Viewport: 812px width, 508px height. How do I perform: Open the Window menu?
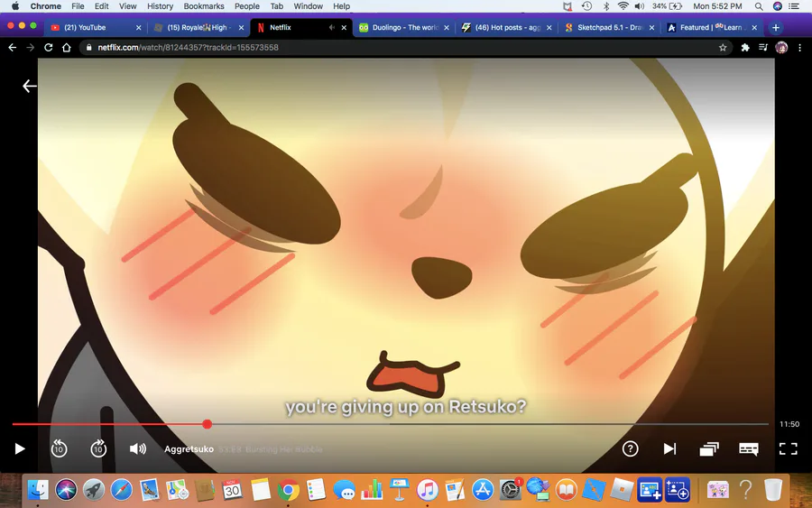point(309,6)
